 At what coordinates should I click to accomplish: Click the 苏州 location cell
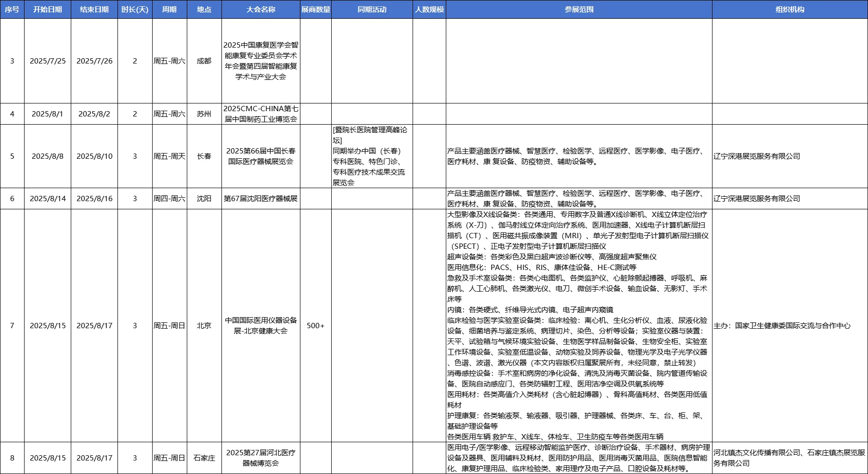tap(204, 114)
